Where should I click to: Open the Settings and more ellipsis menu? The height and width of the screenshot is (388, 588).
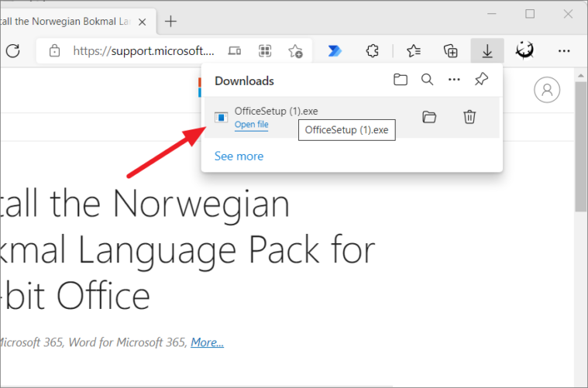coord(564,50)
